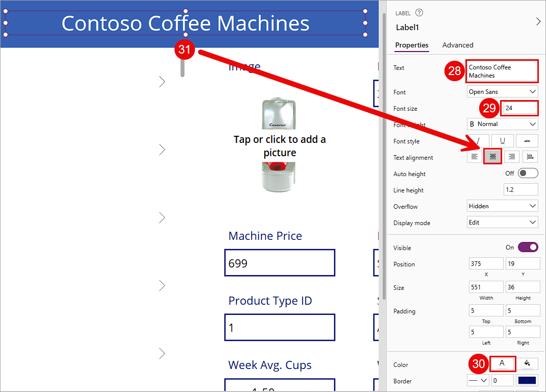Open the Font dropdown showing Open Sans
The height and width of the screenshot is (392, 546).
click(x=502, y=92)
